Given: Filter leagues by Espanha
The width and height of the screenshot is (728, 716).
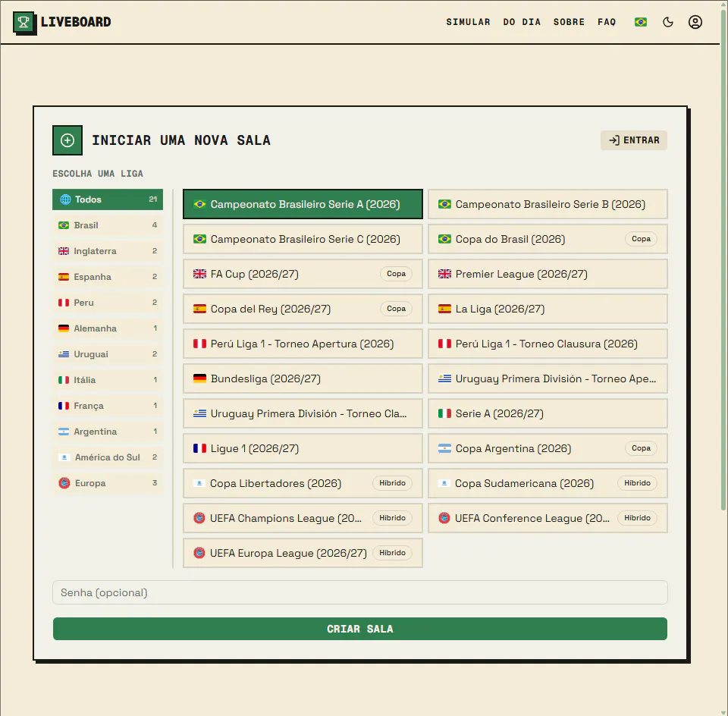Looking at the screenshot, I should click(x=108, y=277).
